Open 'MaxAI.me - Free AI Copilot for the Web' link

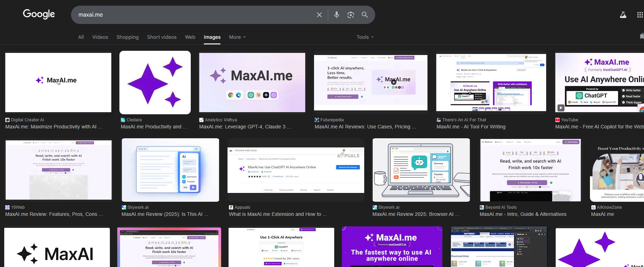(x=599, y=127)
